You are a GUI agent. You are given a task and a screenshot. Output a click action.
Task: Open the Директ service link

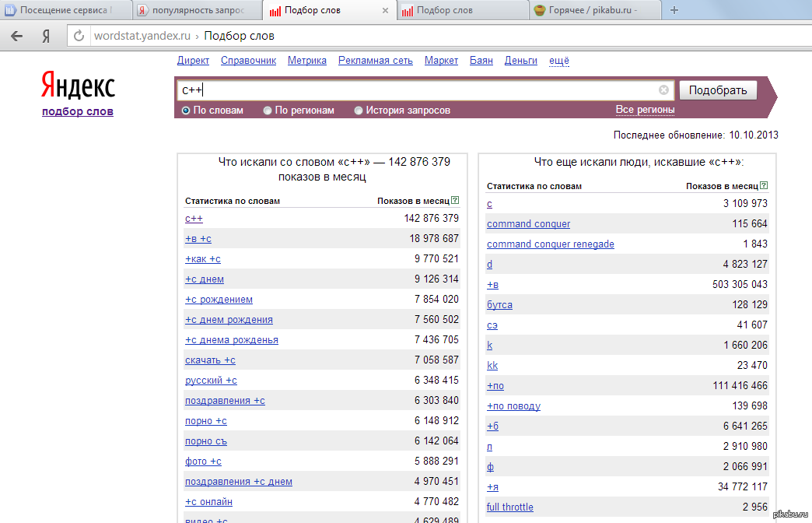193,61
